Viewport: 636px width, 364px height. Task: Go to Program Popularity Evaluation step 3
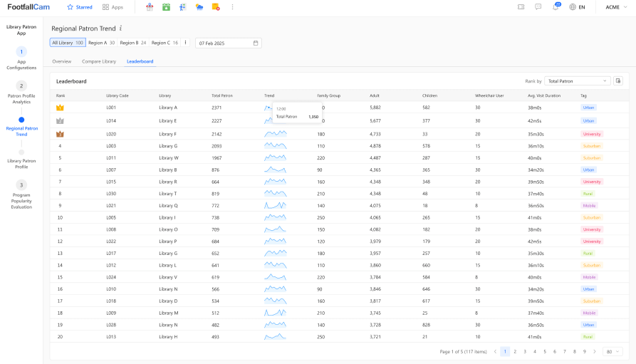pos(21,194)
